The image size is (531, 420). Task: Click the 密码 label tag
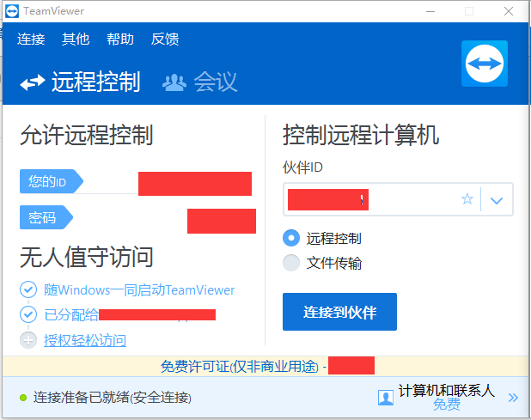click(x=46, y=217)
